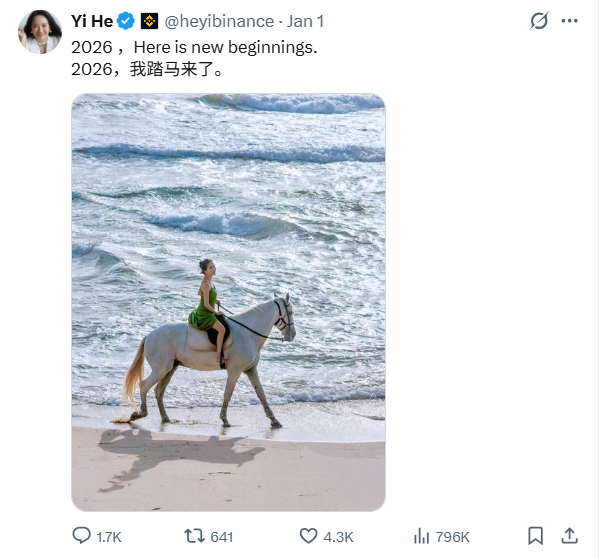Click the blue verified checkmark badge
Image resolution: width=600 pixels, height=558 pixels.
click(x=127, y=21)
